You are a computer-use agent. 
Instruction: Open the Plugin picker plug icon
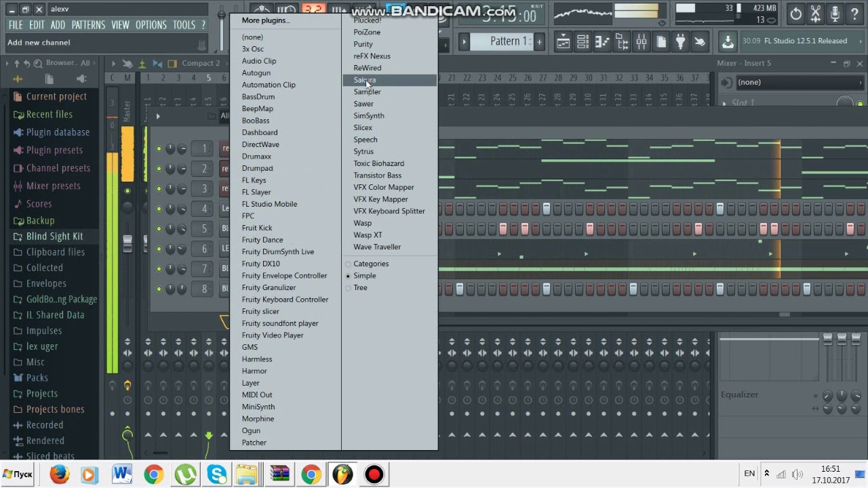click(680, 42)
